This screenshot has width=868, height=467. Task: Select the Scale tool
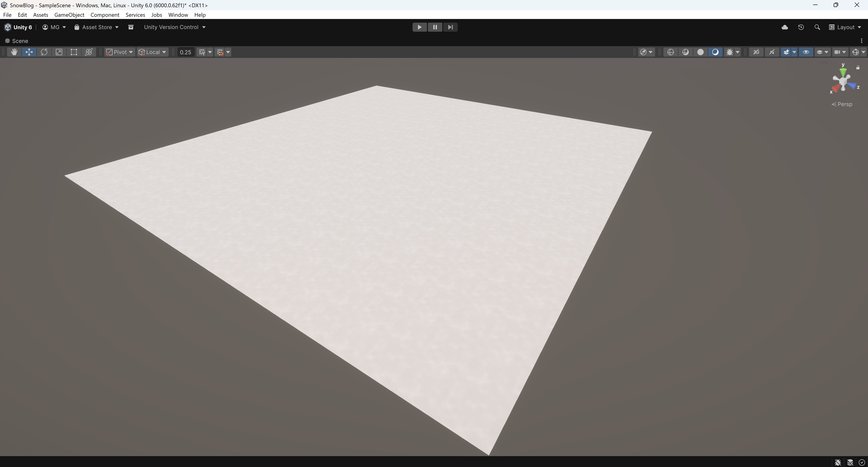59,52
